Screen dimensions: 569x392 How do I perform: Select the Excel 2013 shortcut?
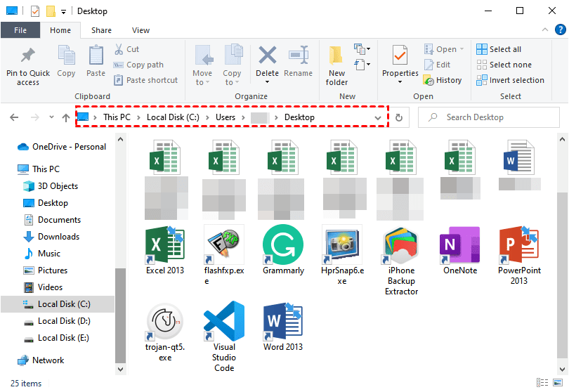165,250
